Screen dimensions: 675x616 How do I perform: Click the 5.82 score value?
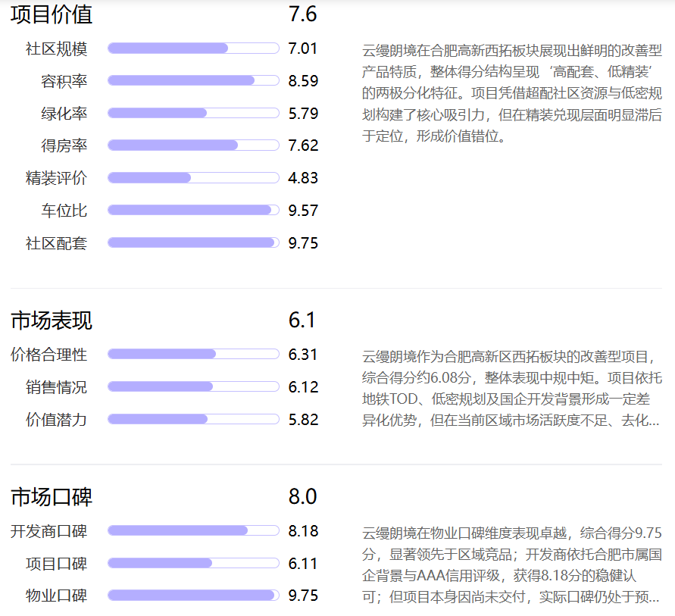click(303, 419)
